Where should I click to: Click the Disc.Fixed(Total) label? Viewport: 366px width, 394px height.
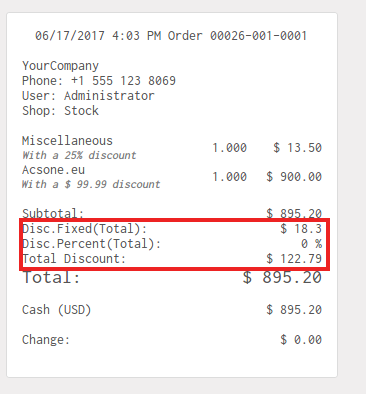[84, 229]
